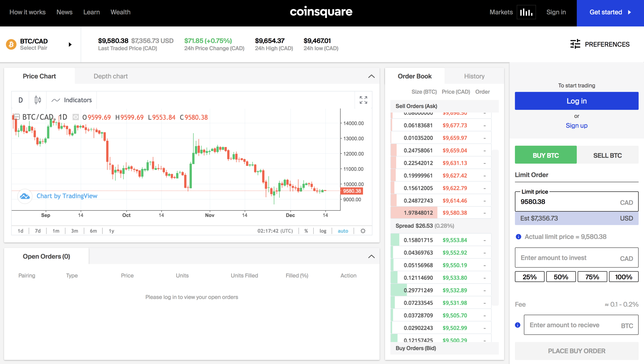644x364 pixels.
Task: Click the TradingView cloud logo
Action: (25, 196)
